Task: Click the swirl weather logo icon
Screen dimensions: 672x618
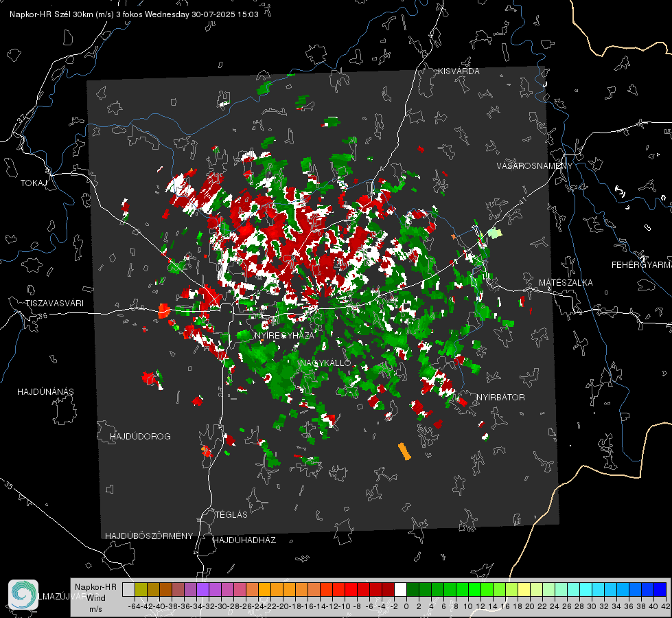Action: coord(23,594)
